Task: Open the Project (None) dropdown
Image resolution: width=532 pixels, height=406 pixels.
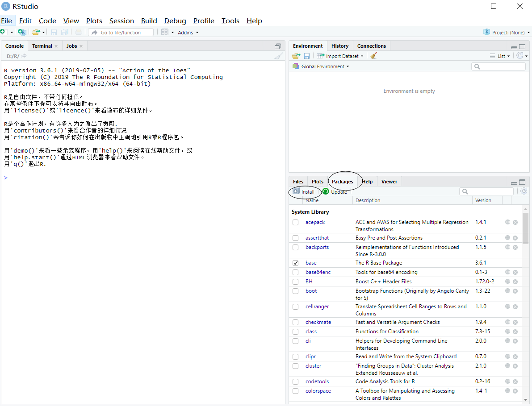Action: [x=507, y=32]
